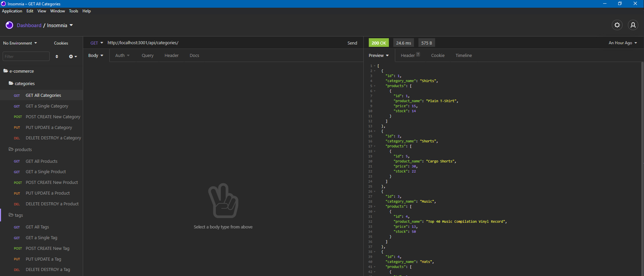The image size is (644, 276).
Task: Open the Cookies manager
Action: click(61, 43)
